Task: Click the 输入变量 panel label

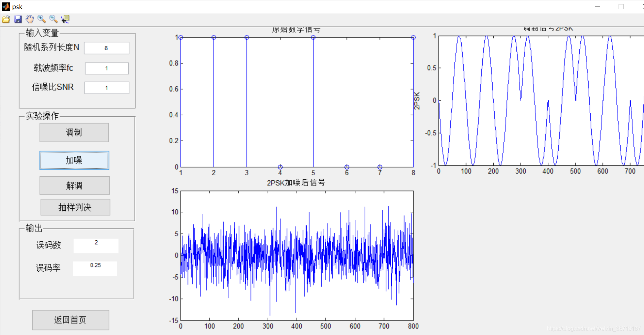Action: (42, 33)
